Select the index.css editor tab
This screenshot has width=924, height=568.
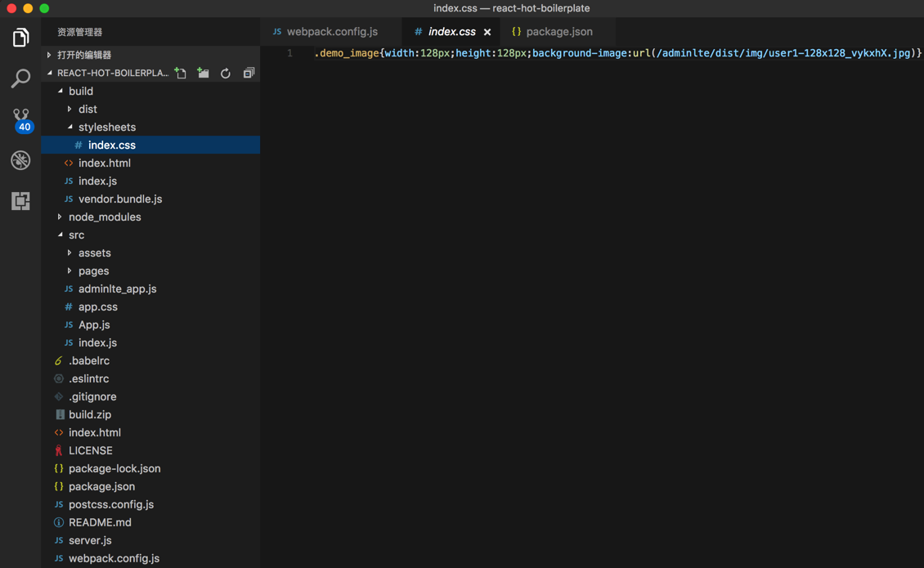coord(451,32)
